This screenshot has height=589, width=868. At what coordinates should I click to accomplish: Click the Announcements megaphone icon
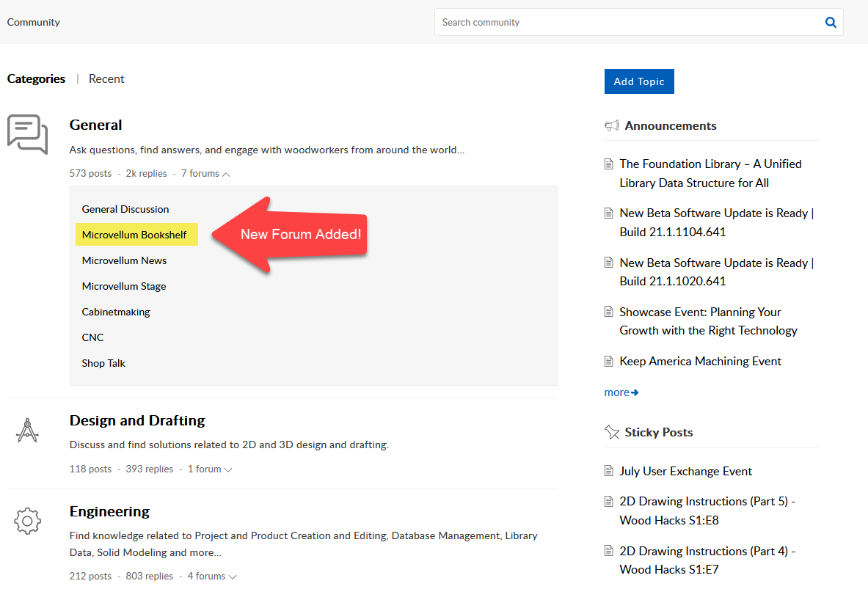612,125
